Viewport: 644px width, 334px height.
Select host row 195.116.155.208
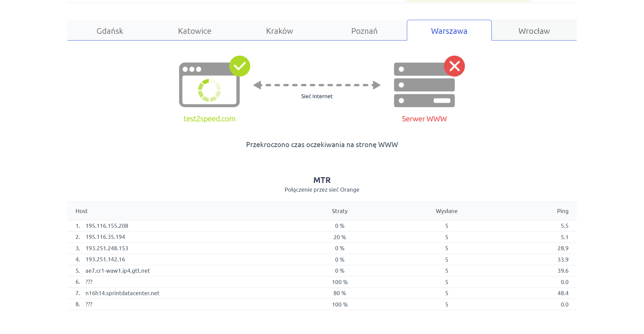[107, 226]
